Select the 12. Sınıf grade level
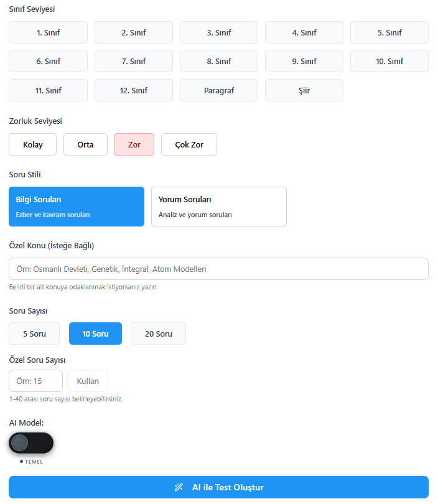 click(x=133, y=90)
